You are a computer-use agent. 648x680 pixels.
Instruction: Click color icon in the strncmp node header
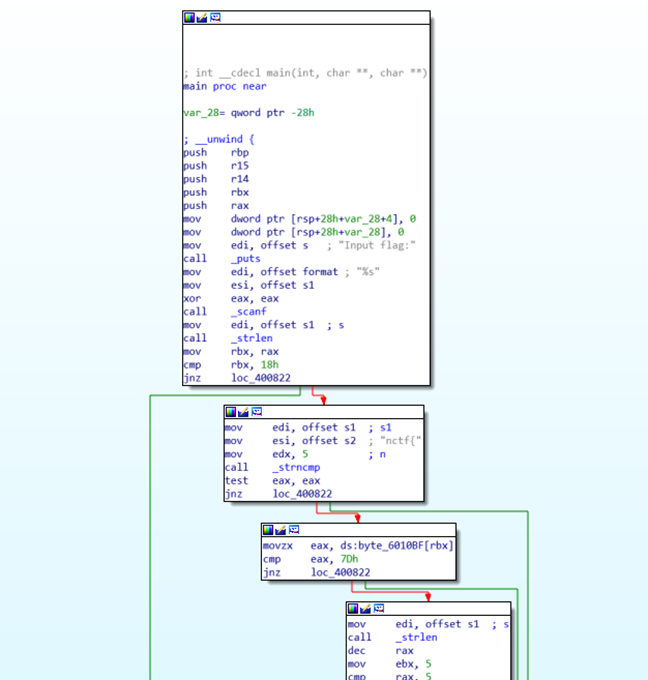(231, 412)
